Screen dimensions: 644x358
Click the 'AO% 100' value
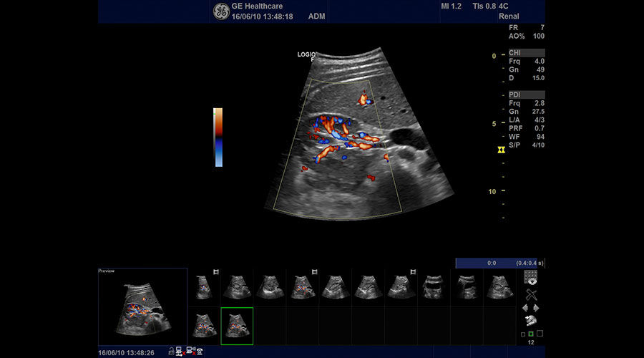point(527,37)
